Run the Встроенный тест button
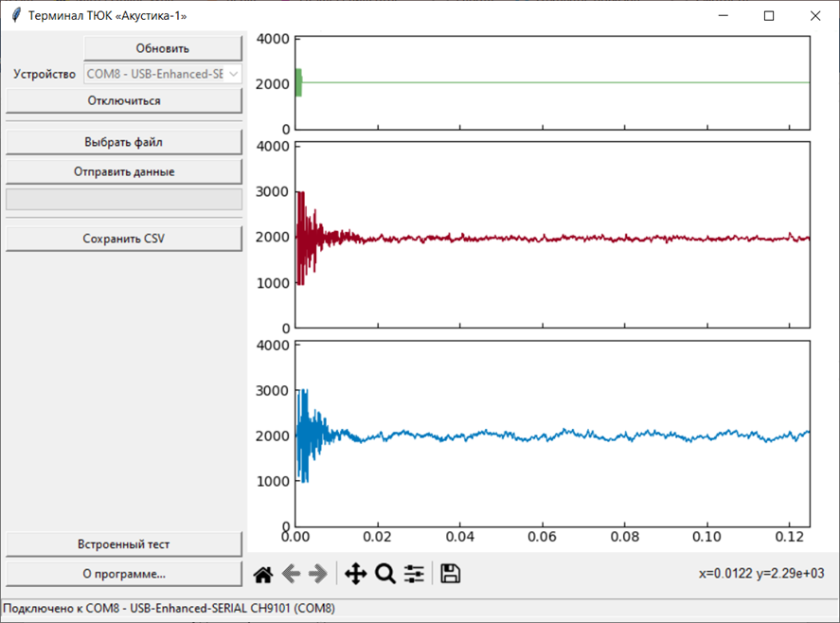Screen dimensions: 840x623 click(x=124, y=544)
